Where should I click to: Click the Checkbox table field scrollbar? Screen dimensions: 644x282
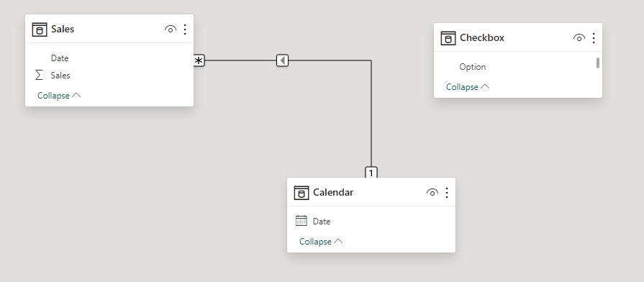click(598, 63)
